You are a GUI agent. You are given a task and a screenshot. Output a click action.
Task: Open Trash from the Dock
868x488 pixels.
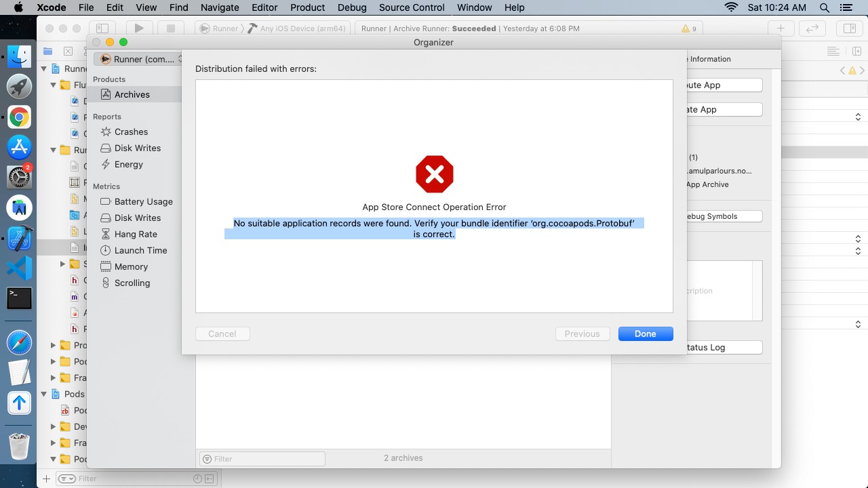(19, 446)
